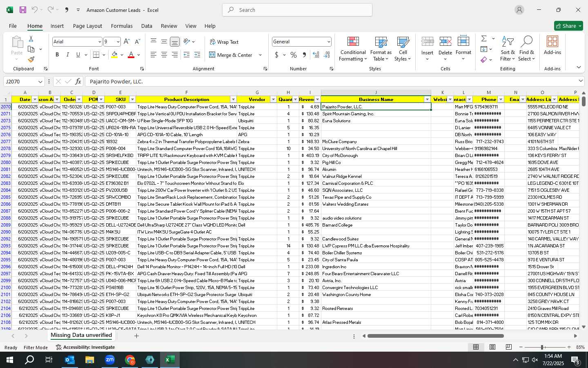
Task: Click the Comma Style icon
Action: 304,55
